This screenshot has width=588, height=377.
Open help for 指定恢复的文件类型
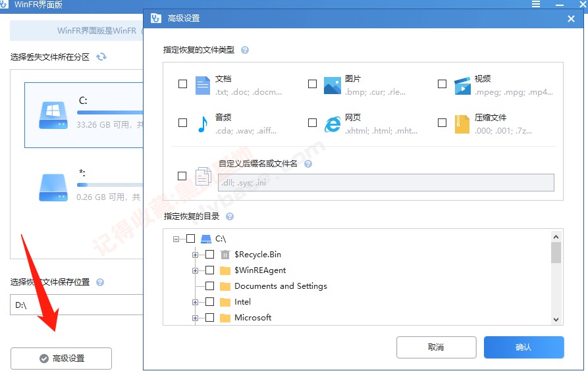point(245,50)
